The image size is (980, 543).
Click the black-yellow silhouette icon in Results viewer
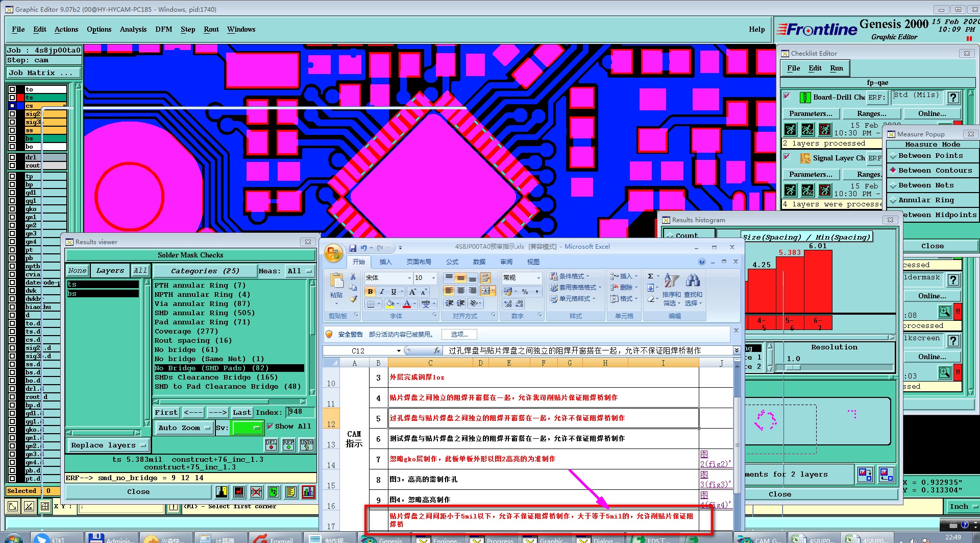coord(222,492)
